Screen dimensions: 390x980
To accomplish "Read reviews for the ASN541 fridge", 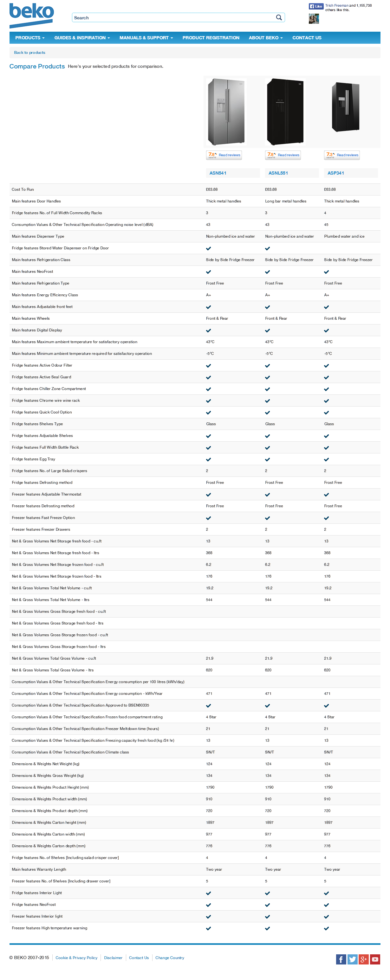I will point(229,155).
